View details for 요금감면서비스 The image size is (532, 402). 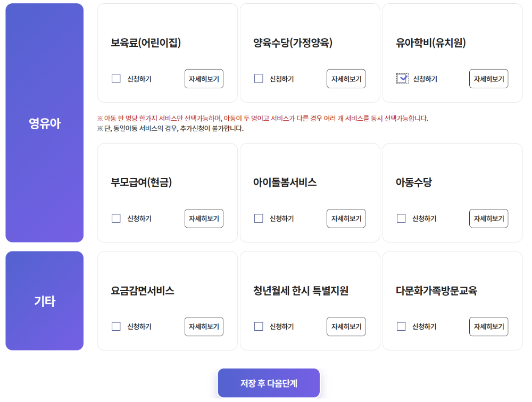204,326
